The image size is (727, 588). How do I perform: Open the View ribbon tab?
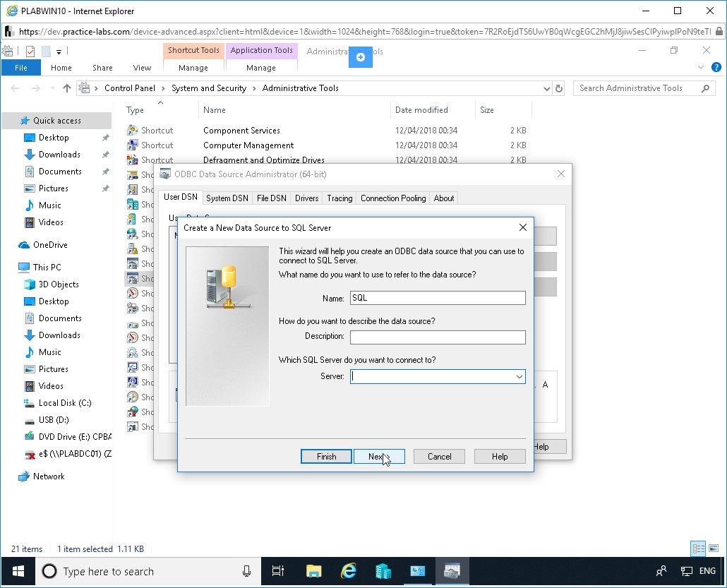click(x=142, y=68)
